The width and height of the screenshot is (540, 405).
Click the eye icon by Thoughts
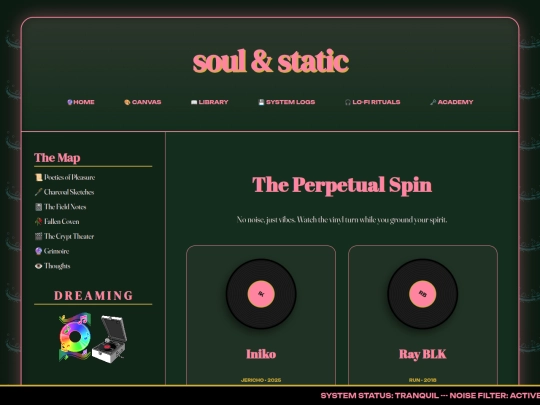click(38, 266)
